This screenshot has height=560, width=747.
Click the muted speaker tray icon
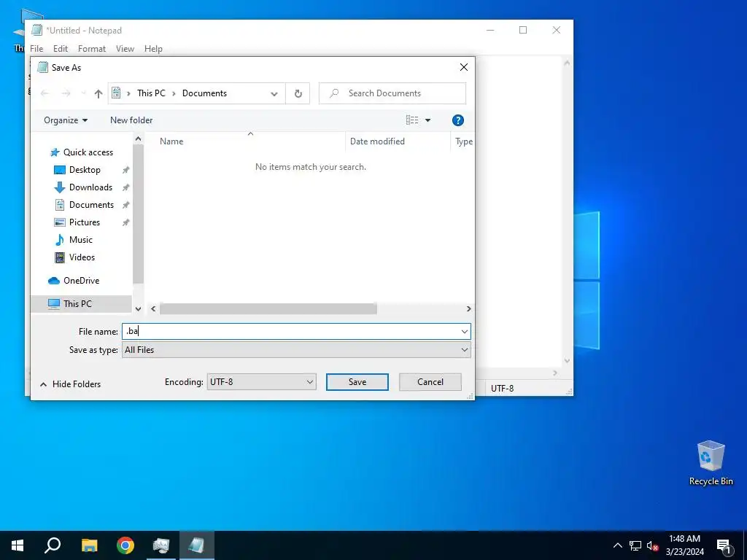tap(652, 545)
